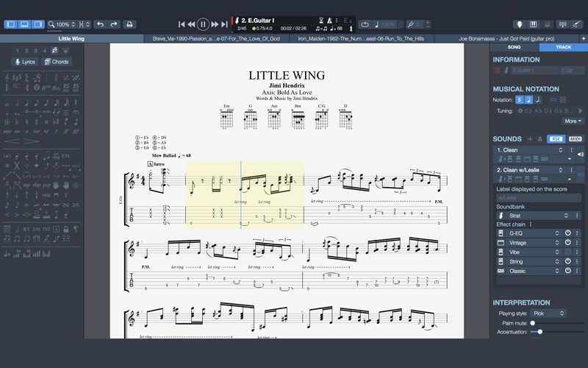Select voice 1 in the palette

17,51
